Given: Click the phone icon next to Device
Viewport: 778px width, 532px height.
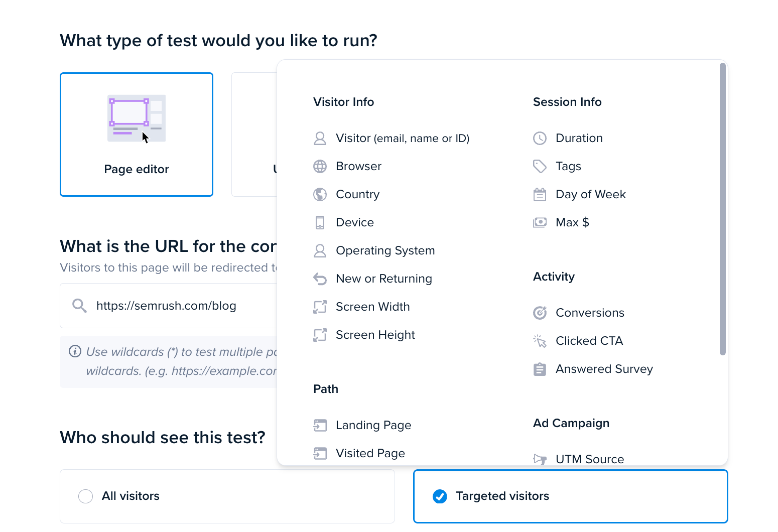Looking at the screenshot, I should click(320, 223).
